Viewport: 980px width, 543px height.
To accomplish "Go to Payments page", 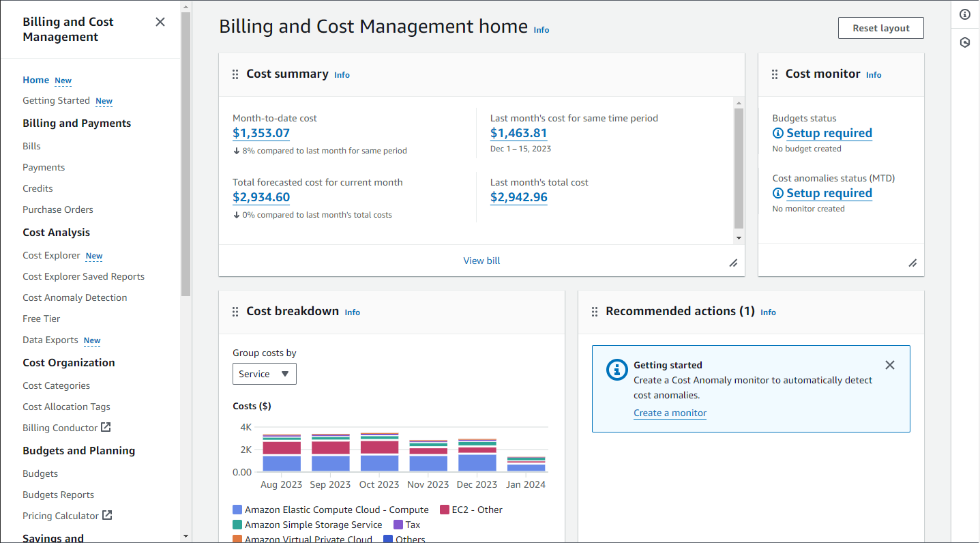I will pyautogui.click(x=44, y=167).
